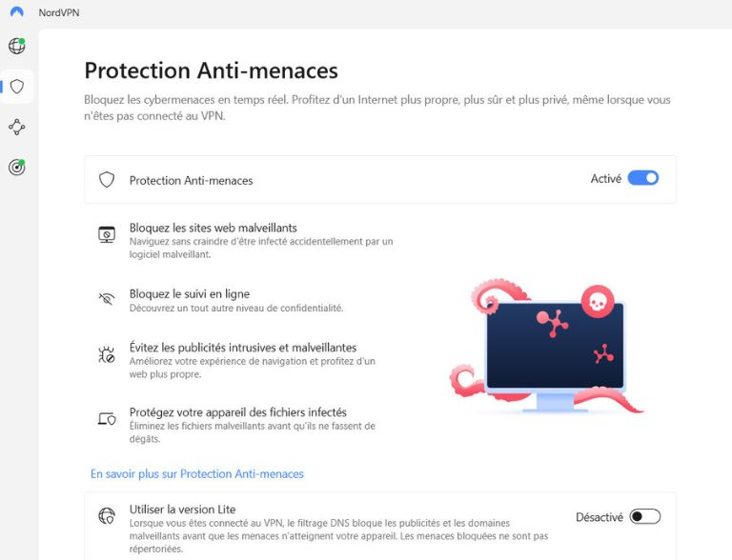Disable the Protection Anti-menaces toggle
Screen dimensions: 732x560
(x=643, y=178)
